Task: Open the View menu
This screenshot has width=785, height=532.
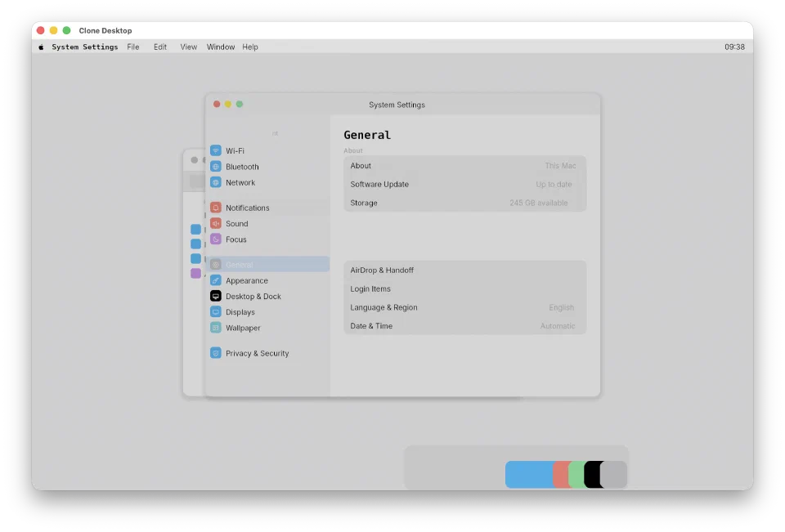Action: pos(189,47)
